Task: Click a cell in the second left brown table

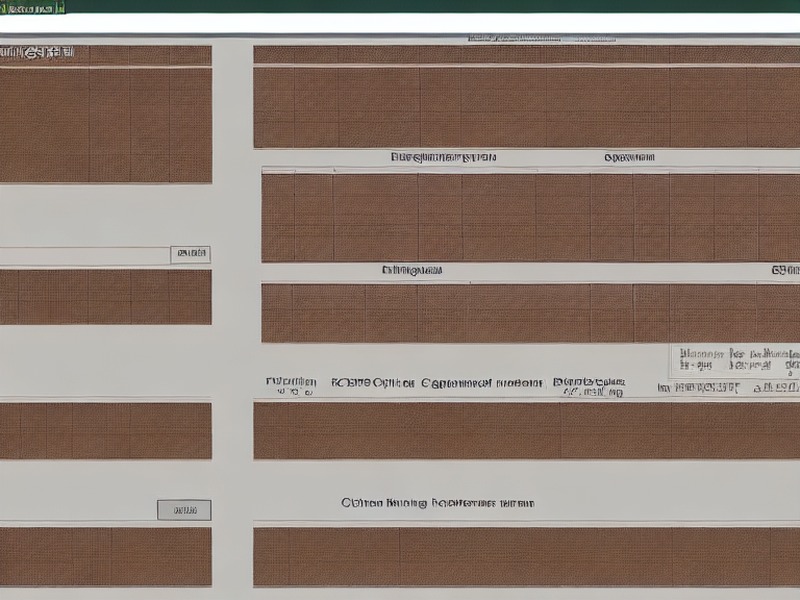Action: coord(106,297)
